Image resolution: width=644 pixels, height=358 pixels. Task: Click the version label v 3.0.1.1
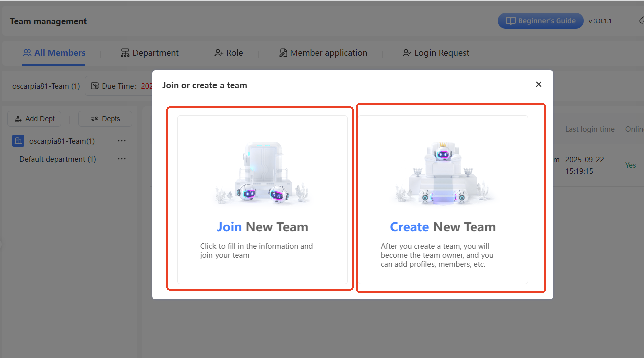(600, 21)
